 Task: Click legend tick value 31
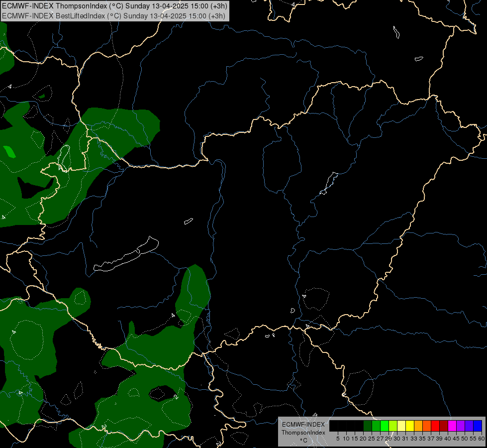(x=405, y=439)
